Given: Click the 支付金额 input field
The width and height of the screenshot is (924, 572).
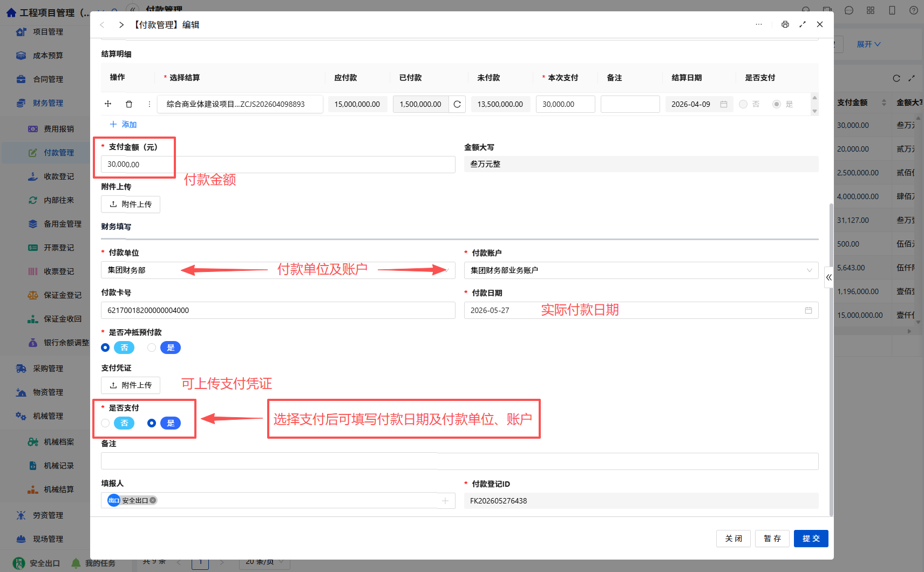Looking at the screenshot, I should [x=278, y=165].
